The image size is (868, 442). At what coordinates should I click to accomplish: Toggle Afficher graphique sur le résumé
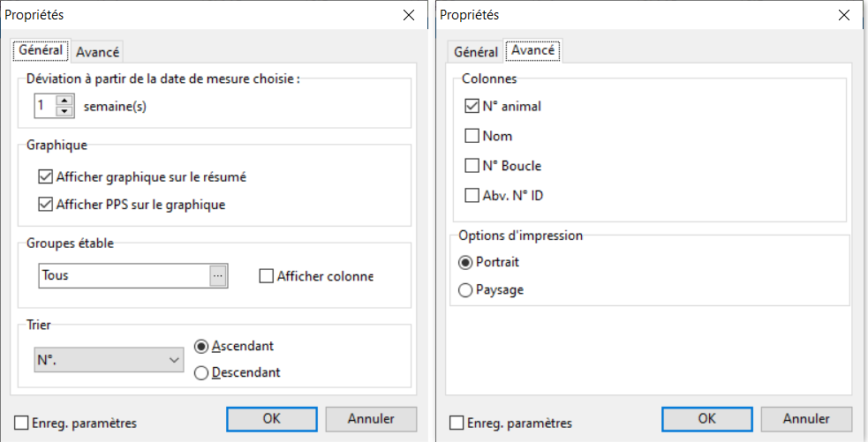46,176
